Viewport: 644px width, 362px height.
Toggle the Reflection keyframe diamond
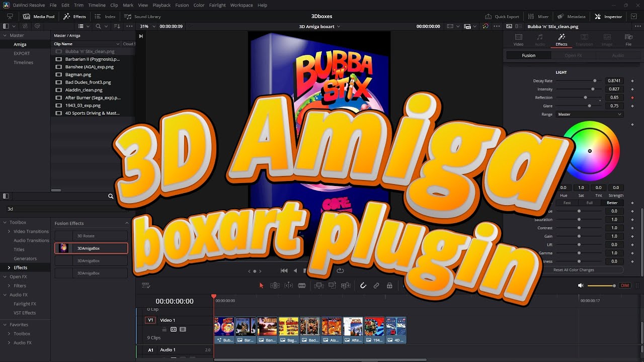[x=632, y=98]
